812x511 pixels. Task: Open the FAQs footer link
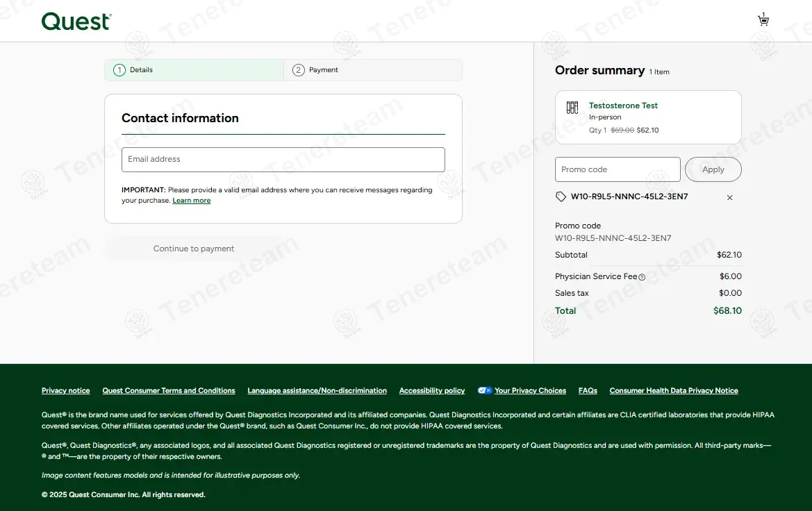[x=588, y=391]
